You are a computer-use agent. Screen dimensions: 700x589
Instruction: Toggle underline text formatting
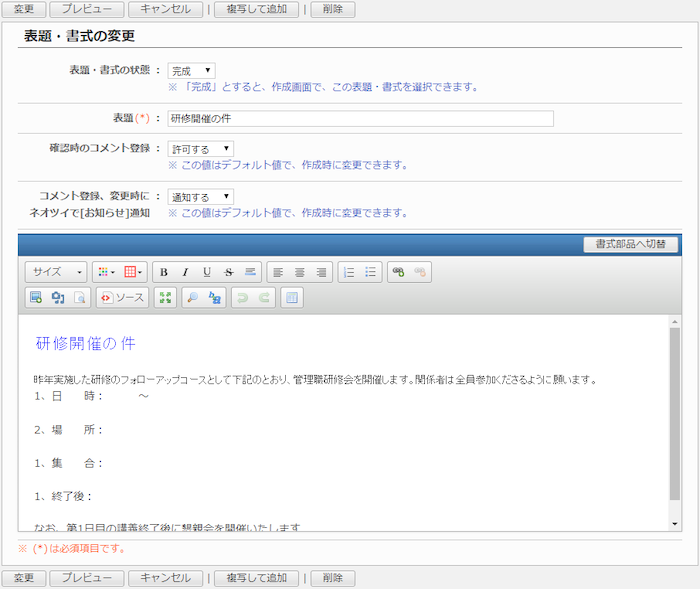tap(207, 272)
